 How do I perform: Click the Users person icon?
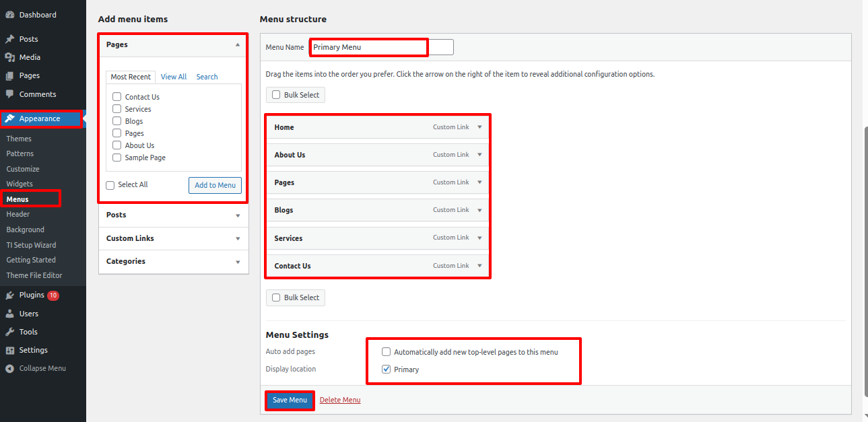click(x=10, y=314)
